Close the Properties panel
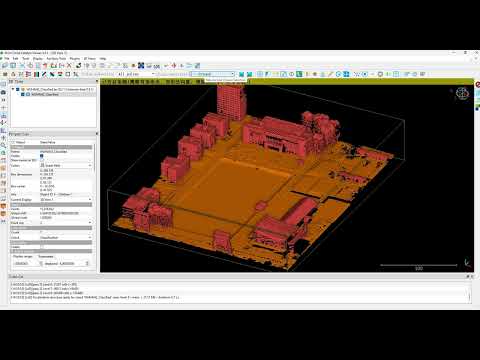Screen dimensions: 480x360 pyautogui.click(x=97, y=134)
